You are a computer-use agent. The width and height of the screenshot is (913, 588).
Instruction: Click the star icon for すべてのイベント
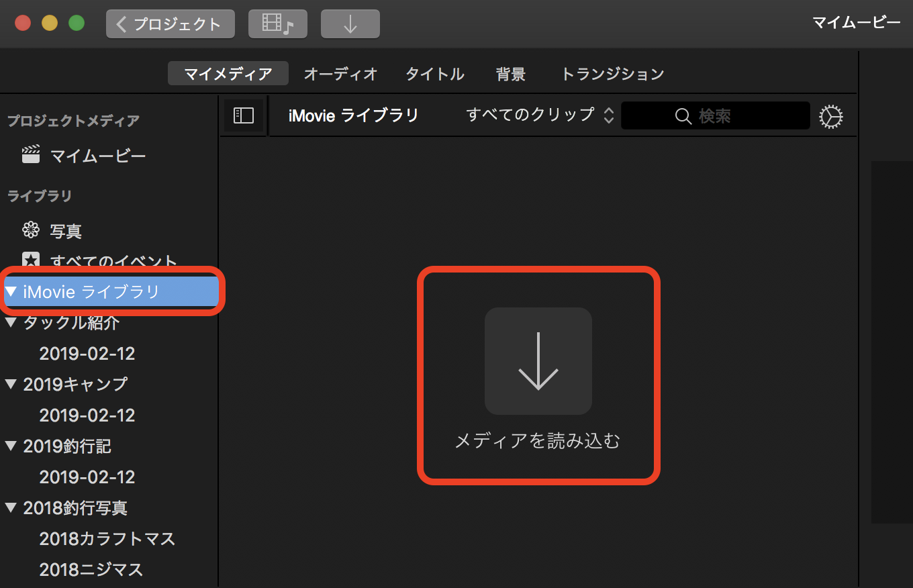click(x=31, y=260)
